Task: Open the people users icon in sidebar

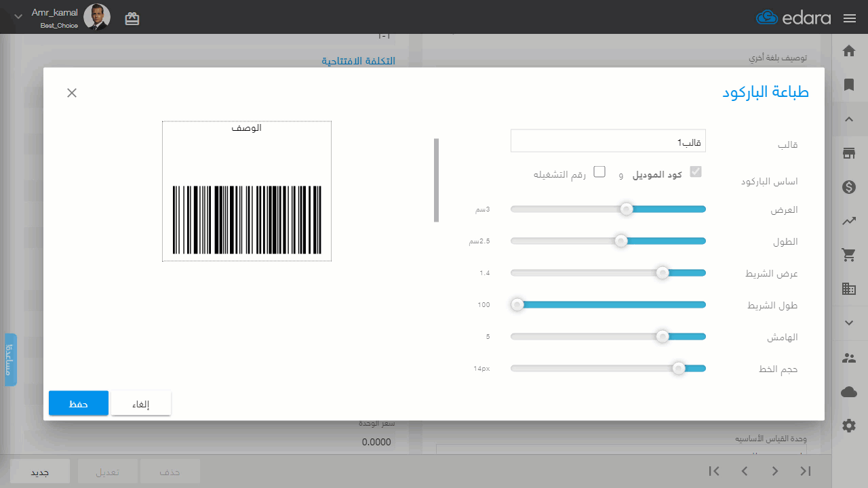Action: tap(848, 358)
